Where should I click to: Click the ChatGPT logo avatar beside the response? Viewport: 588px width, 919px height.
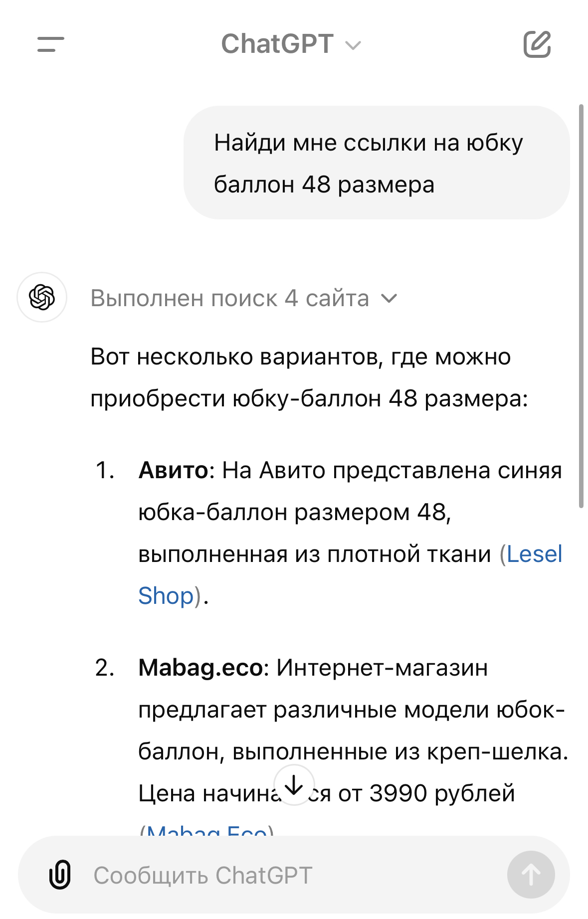42,297
